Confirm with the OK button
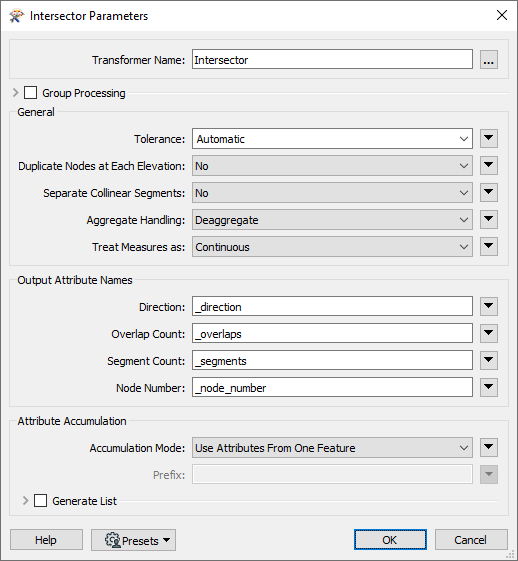This screenshot has height=561, width=518. pyautogui.click(x=390, y=540)
